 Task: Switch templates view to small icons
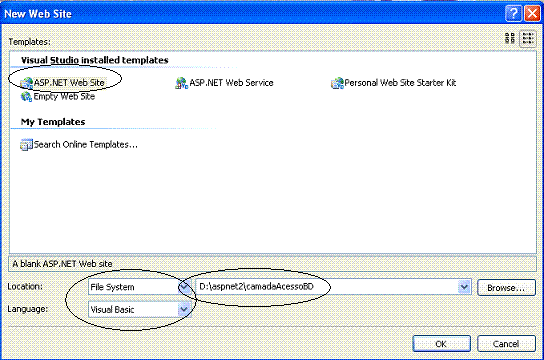pyautogui.click(x=528, y=38)
